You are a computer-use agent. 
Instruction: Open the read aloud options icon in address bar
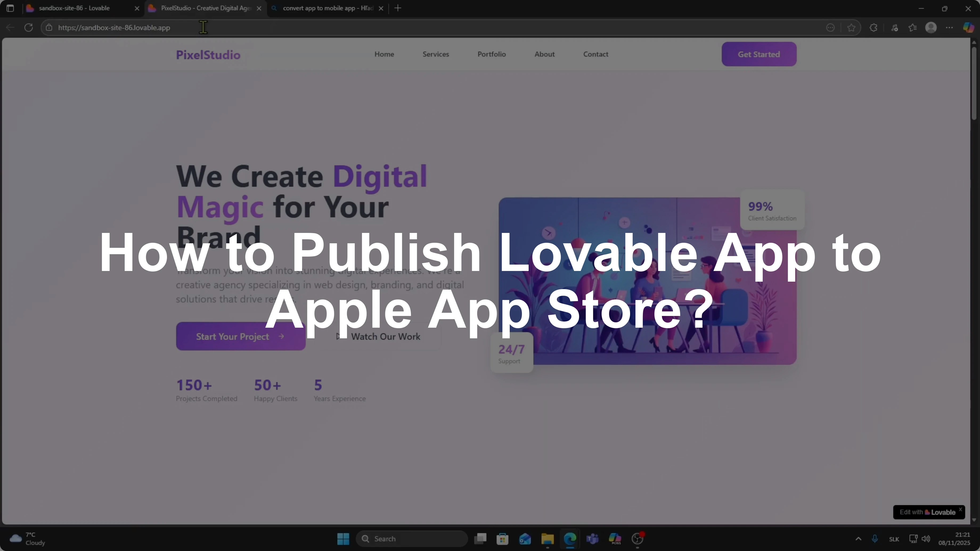(831, 27)
